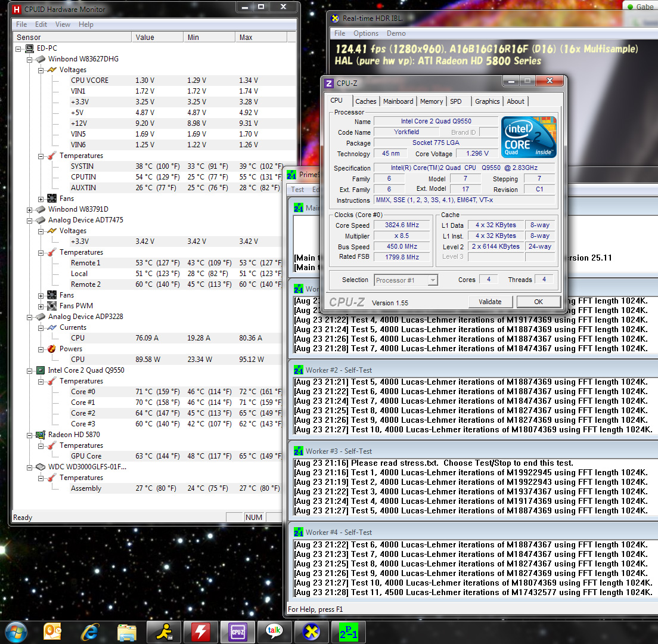The image size is (658, 644).
Task: Click the Real-time HDR IBL title bar icon
Action: [x=335, y=18]
